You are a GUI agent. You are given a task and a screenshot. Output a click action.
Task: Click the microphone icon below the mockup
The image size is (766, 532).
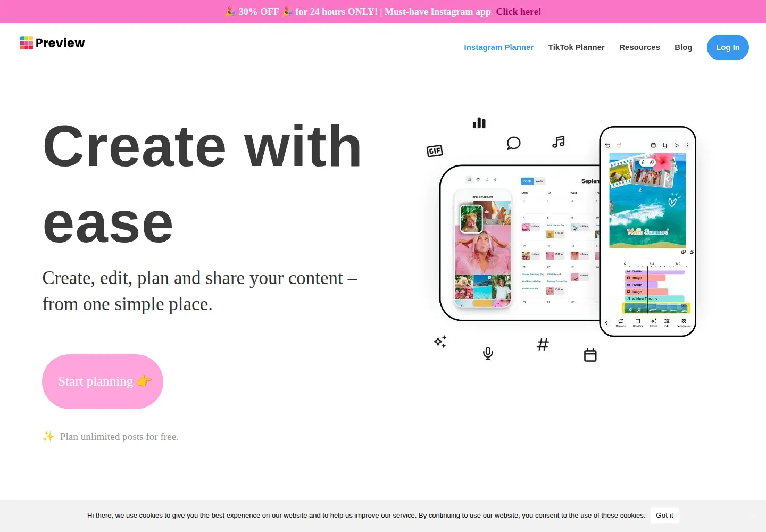[488, 353]
